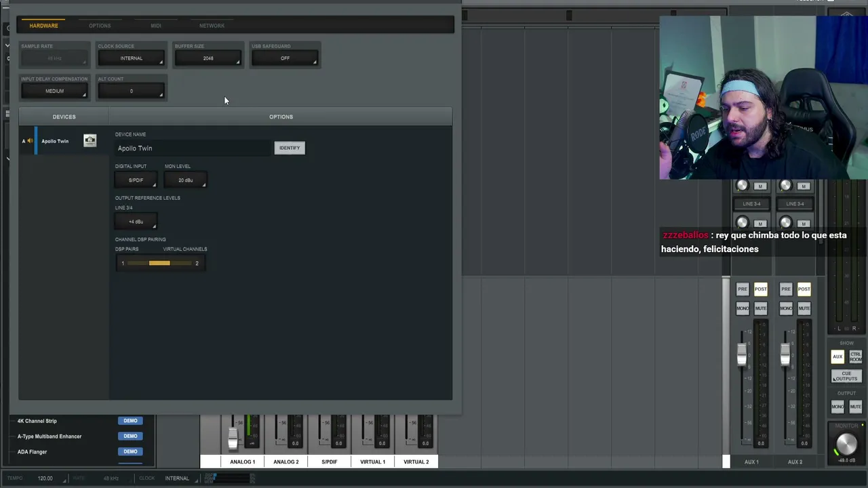The width and height of the screenshot is (868, 488).
Task: Open the Buffer Size dropdown showing 2048
Action: point(208,58)
